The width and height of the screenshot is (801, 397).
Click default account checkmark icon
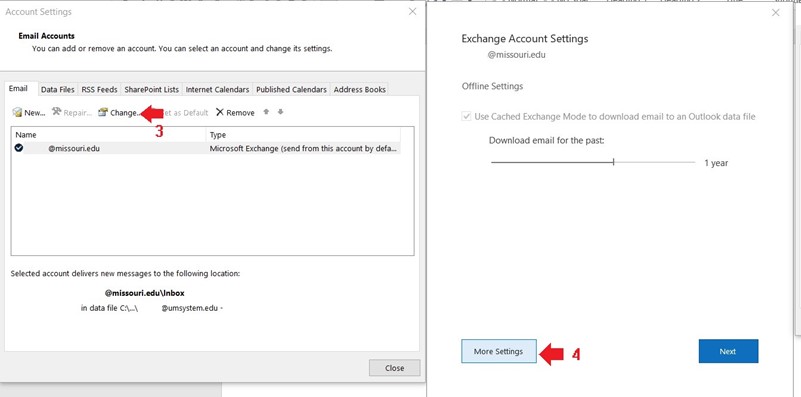19,148
